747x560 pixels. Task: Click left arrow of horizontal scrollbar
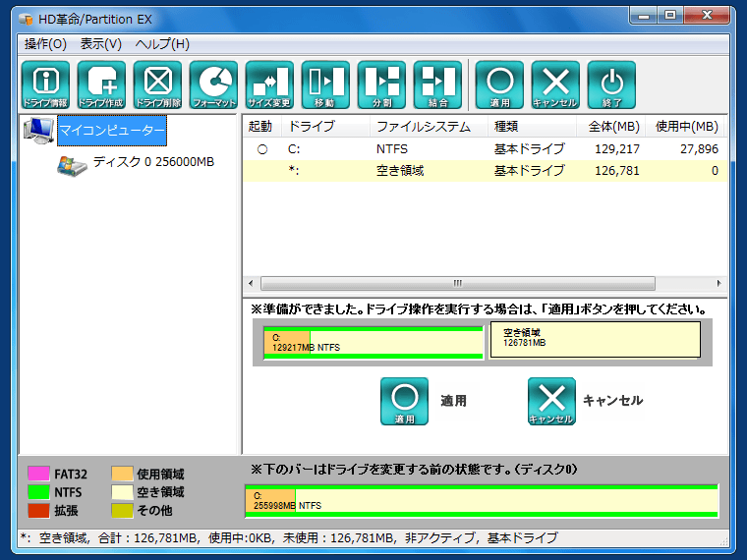coord(251,283)
